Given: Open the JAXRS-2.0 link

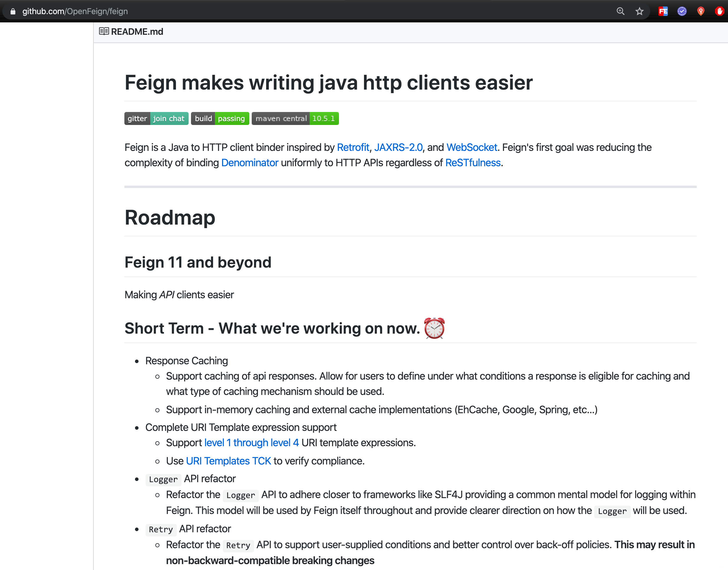Looking at the screenshot, I should click(x=398, y=147).
